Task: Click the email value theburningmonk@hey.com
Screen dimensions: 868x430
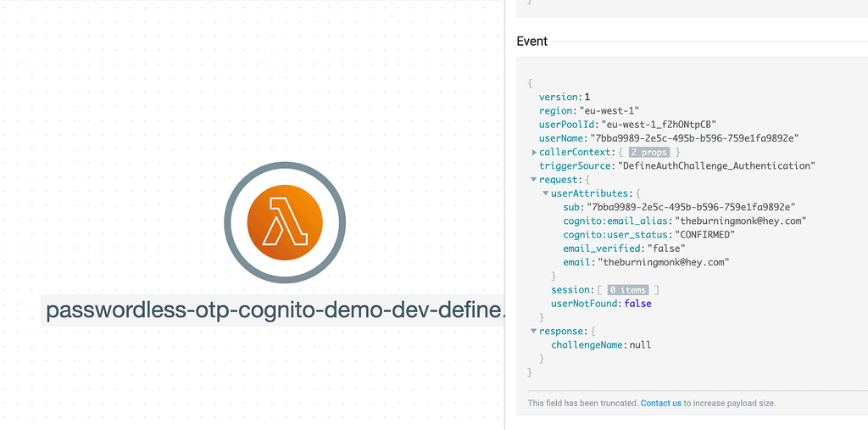Action: pyautogui.click(x=665, y=262)
